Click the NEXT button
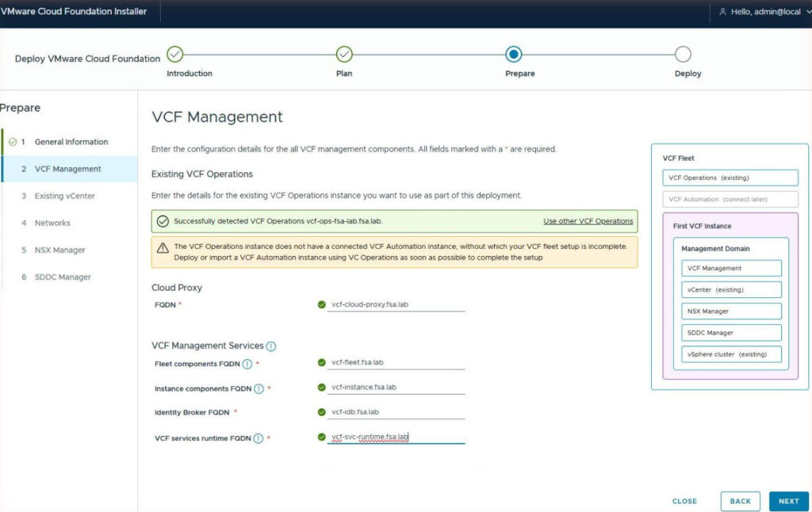The image size is (812, 512). click(x=789, y=501)
